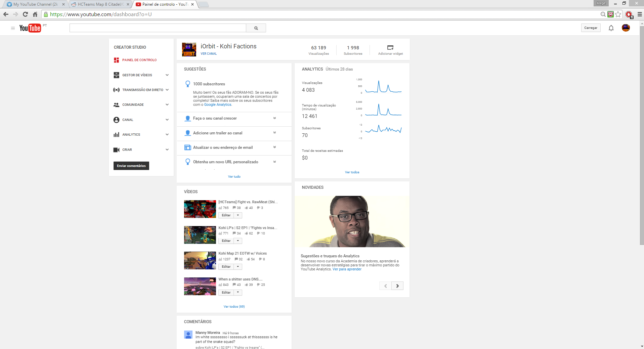Open dropdown beside Editar for Kohi Map 21
This screenshot has width=644, height=349.
(238, 267)
